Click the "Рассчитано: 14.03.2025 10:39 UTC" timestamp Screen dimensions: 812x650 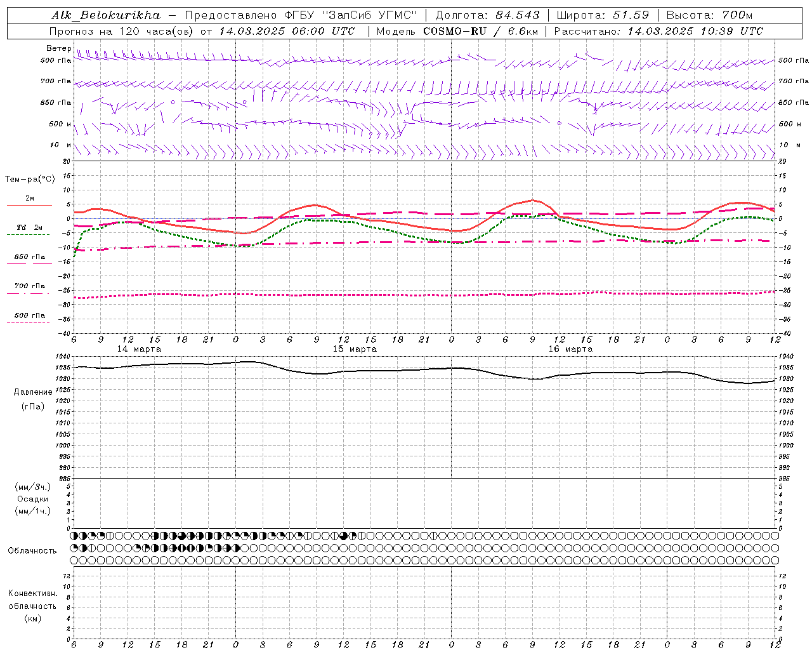point(658,31)
